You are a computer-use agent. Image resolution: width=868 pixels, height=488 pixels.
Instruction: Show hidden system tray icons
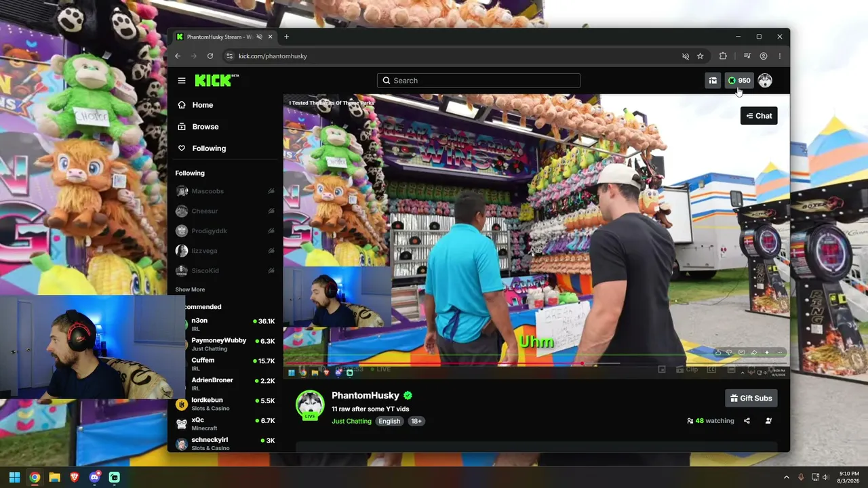tap(787, 477)
